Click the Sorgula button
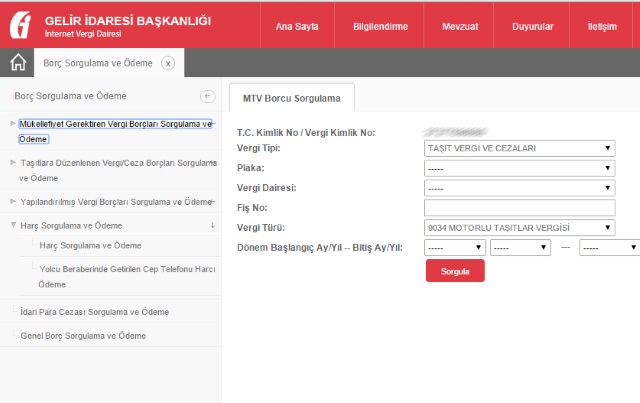 [x=455, y=271]
